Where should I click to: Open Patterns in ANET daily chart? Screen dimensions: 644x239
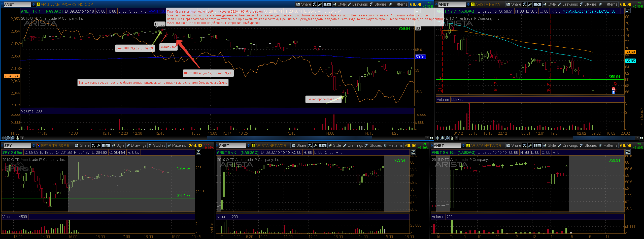click(x=608, y=4)
